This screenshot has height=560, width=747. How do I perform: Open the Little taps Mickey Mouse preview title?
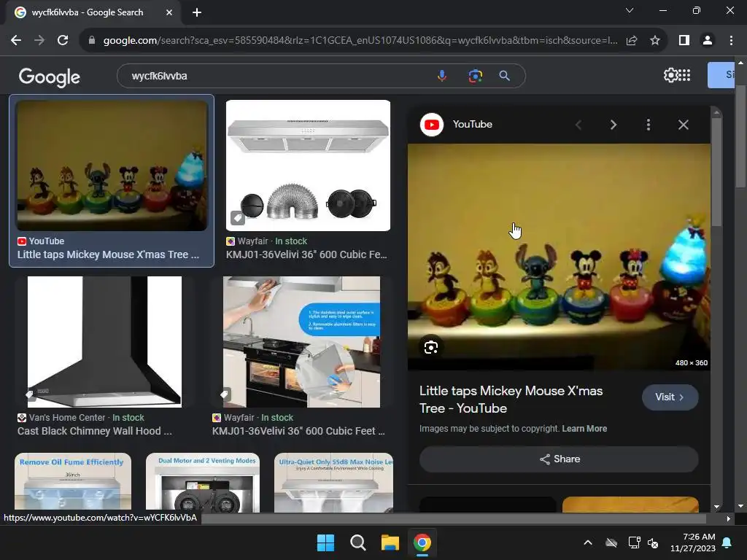(x=511, y=400)
